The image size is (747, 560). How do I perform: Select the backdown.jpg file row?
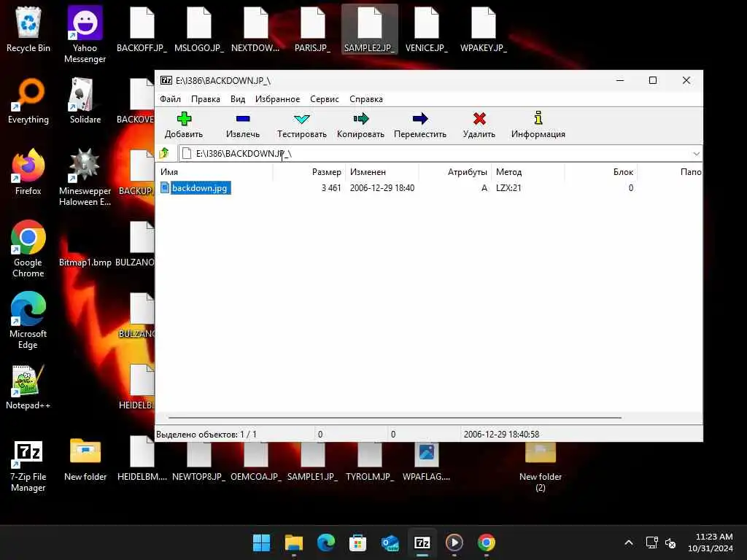pos(429,188)
